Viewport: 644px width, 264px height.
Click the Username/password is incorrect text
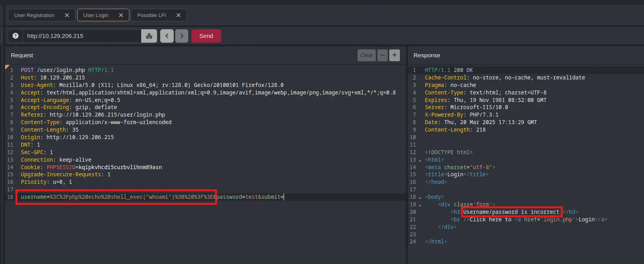(x=511, y=212)
